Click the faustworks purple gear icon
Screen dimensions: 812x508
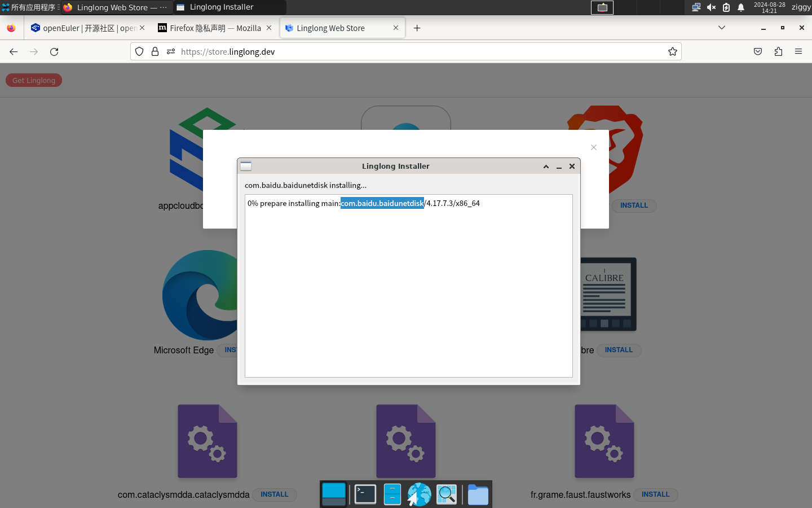(x=604, y=441)
